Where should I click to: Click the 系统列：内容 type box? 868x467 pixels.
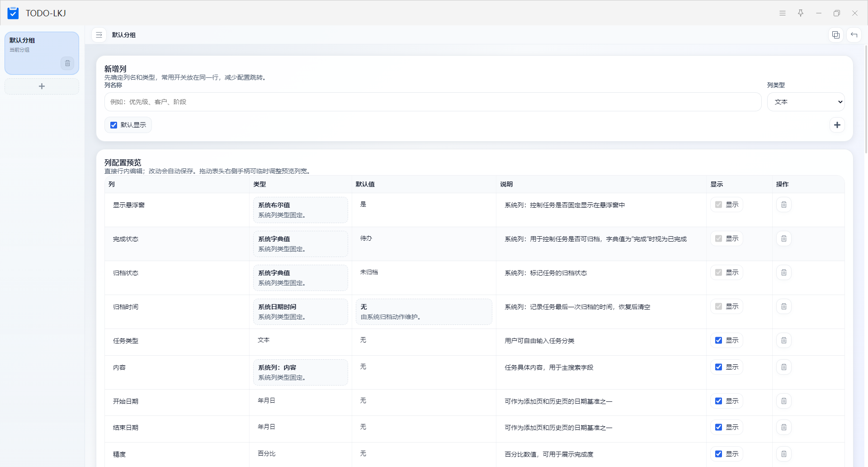[300, 372]
